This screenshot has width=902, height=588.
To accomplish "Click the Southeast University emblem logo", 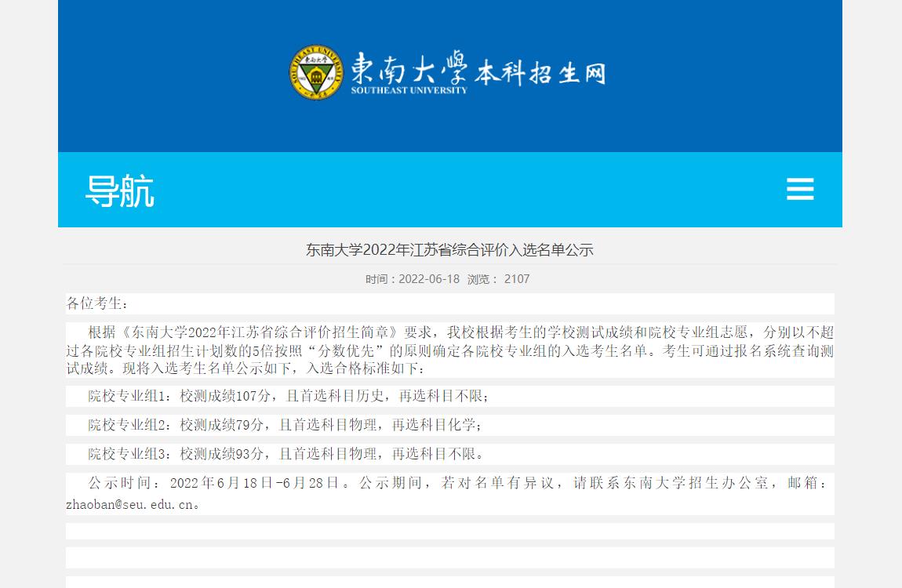I will click(x=316, y=72).
